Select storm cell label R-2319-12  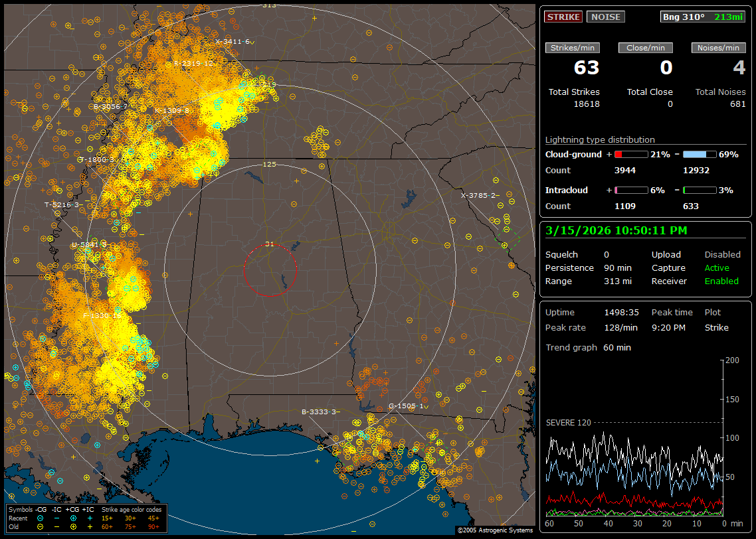pos(193,63)
